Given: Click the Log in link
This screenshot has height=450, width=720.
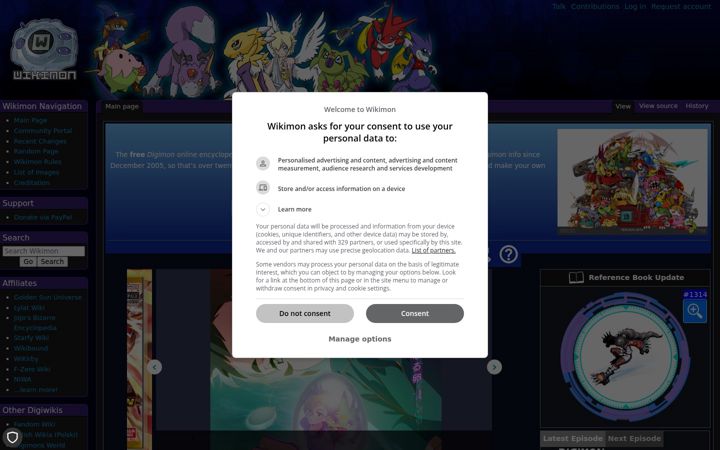Looking at the screenshot, I should (635, 6).
